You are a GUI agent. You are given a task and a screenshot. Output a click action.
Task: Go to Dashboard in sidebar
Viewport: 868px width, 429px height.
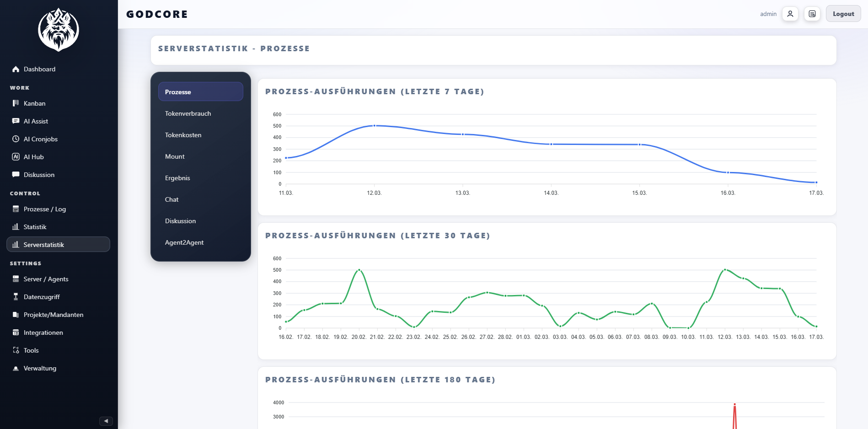point(39,69)
